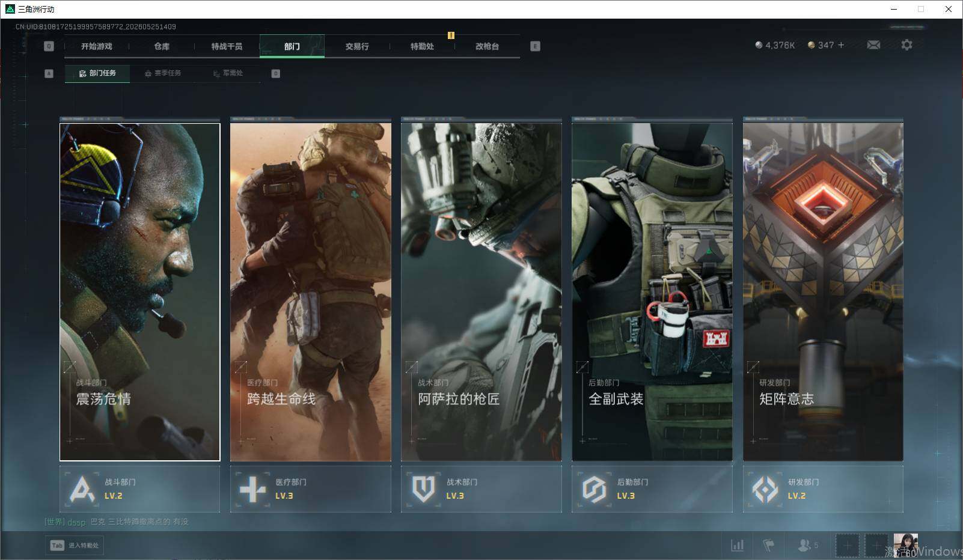Viewport: 963px width, 560px height.
Task: Open the mail envelope icon
Action: (873, 45)
